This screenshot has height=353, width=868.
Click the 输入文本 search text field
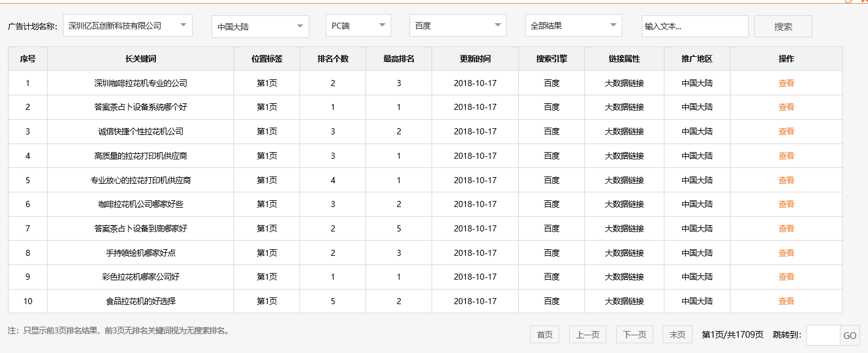click(695, 26)
